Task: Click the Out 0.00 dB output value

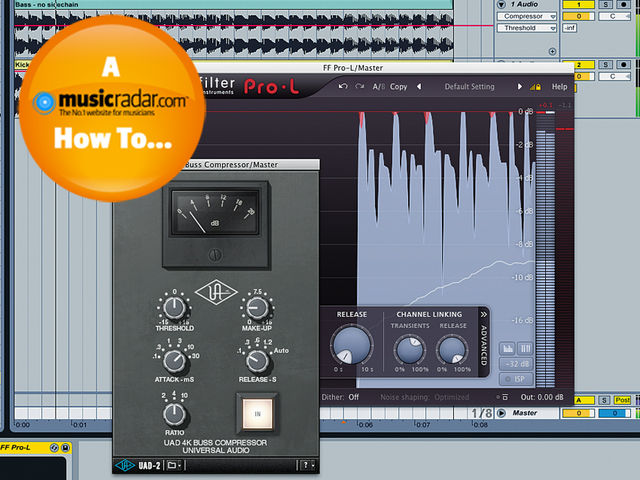Action: pos(542,397)
